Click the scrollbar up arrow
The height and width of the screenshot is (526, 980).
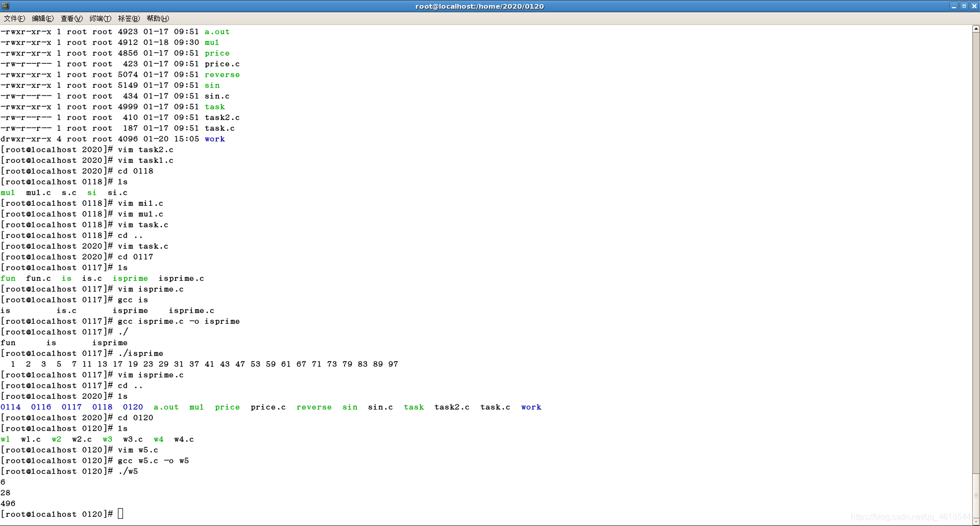(976, 29)
